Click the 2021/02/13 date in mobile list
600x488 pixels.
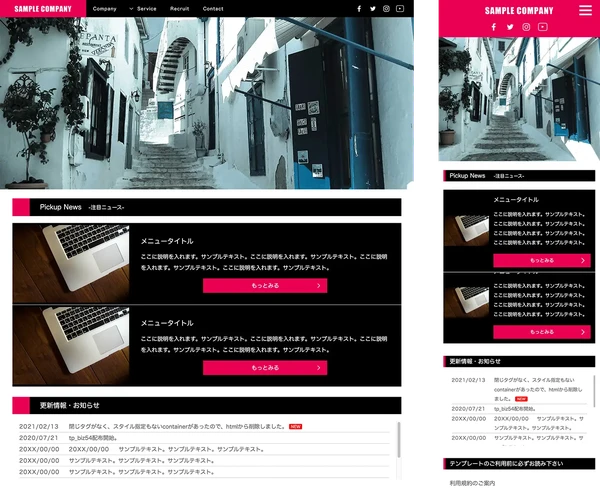(468, 380)
